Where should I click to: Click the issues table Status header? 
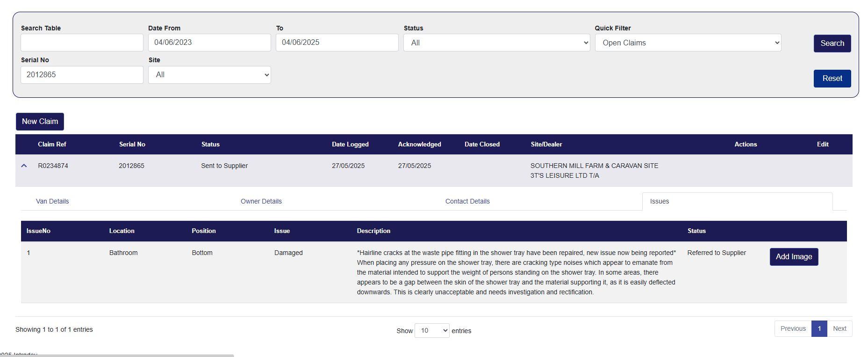coord(696,231)
